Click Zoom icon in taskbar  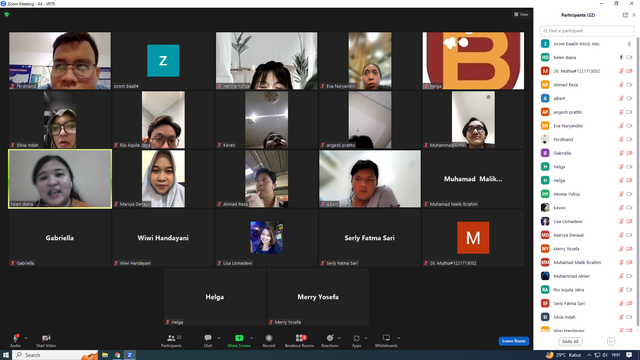130,355
